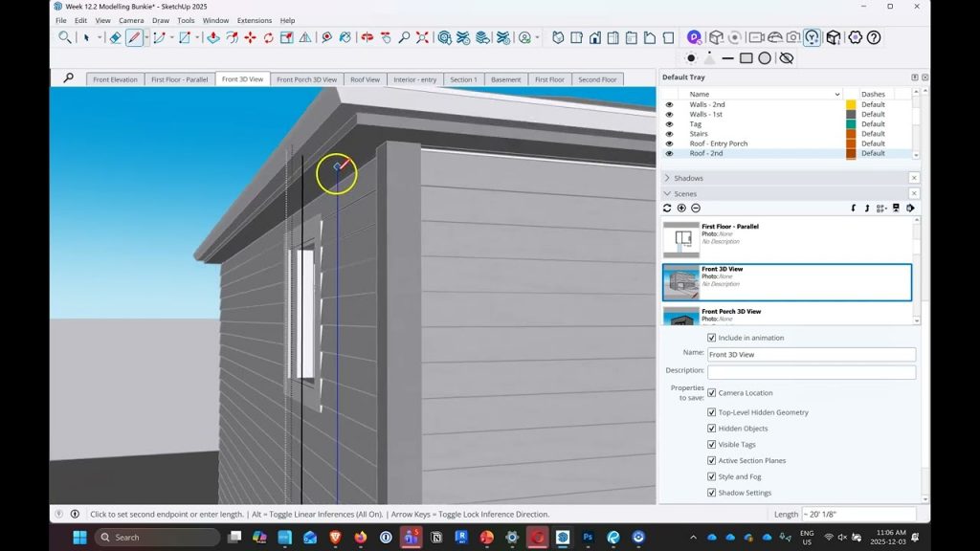Screen dimensions: 980x551
Task: Open the arrow next to Select tool
Action: (99, 38)
